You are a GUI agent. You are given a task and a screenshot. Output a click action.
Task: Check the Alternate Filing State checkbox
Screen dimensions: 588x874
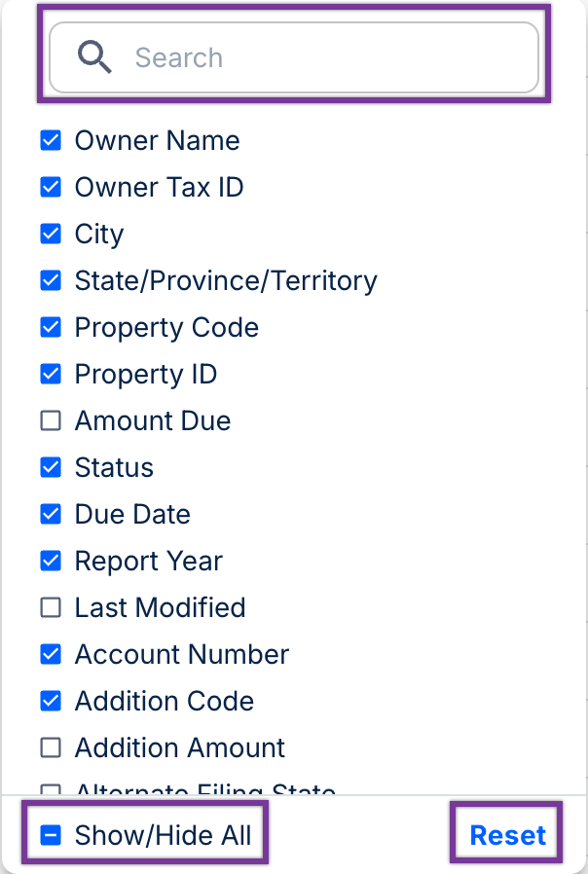coord(51,789)
